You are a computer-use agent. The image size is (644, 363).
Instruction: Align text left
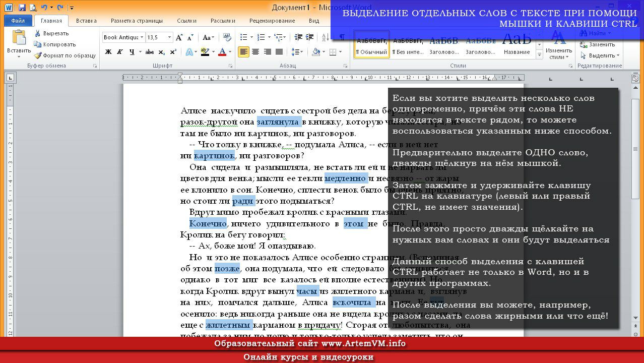pos(244,52)
